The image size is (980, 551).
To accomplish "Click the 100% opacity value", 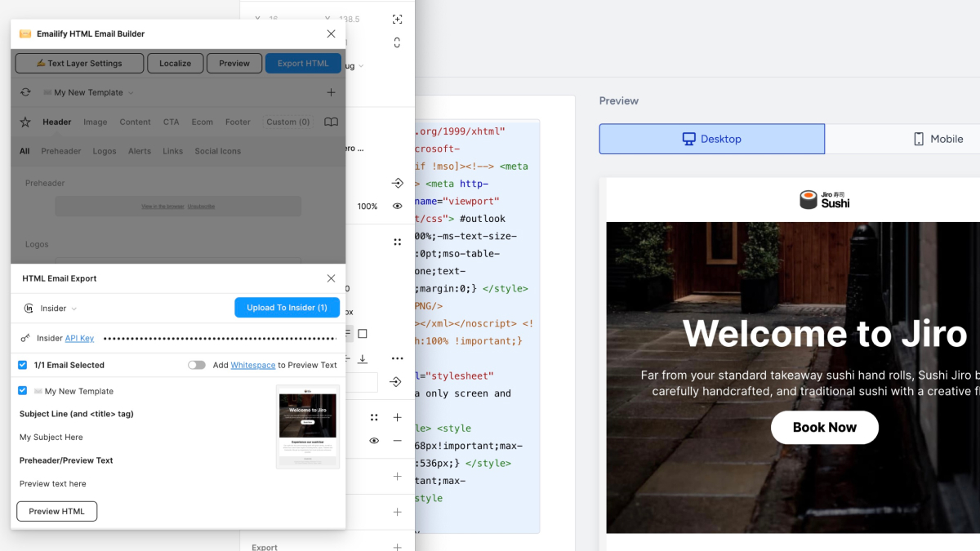I will [367, 207].
